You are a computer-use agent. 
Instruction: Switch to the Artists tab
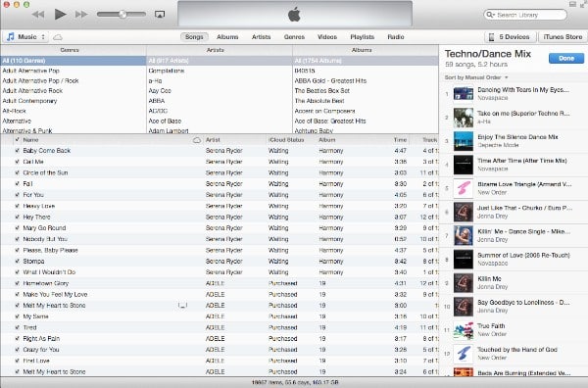click(261, 36)
